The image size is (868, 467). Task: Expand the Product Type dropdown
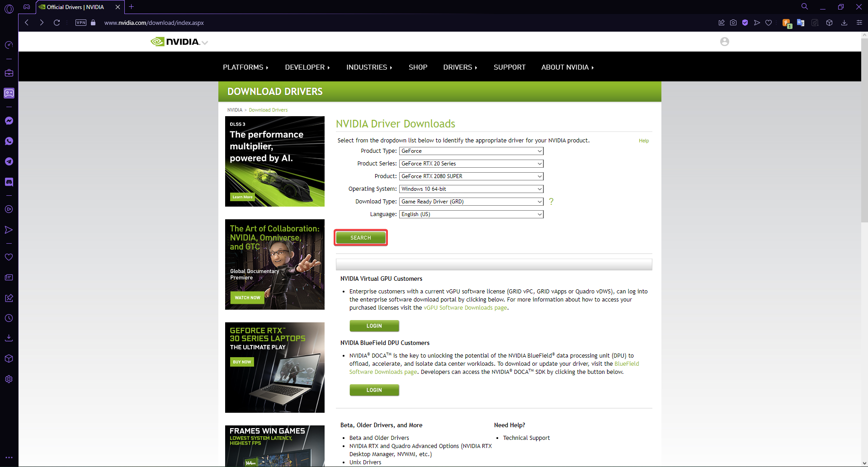472,151
